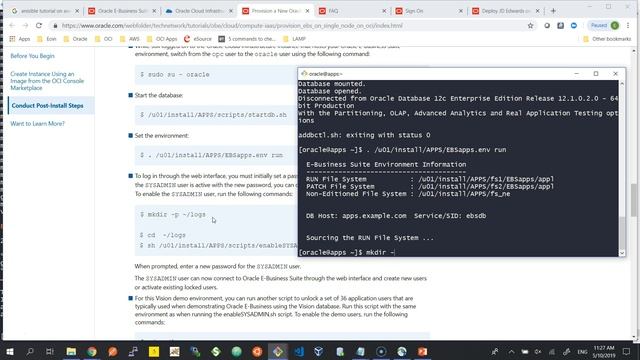Open the Chrome three-dot menu
640x360 pixels.
click(x=628, y=25)
